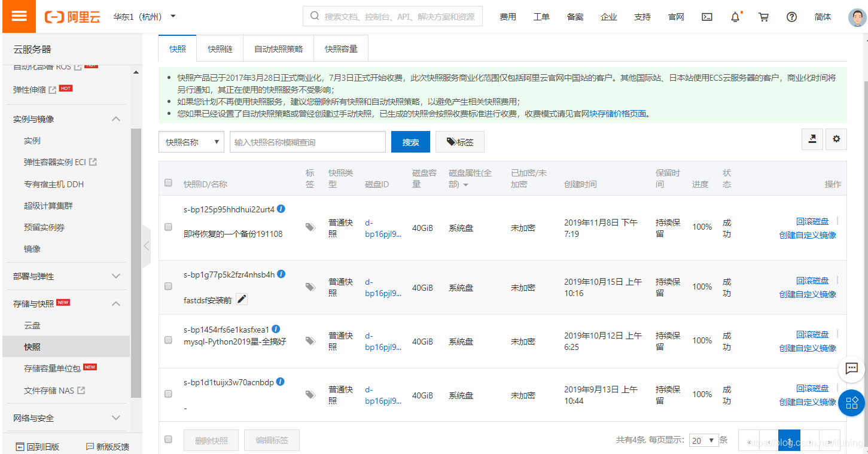Click the search magnifier icon

pyautogui.click(x=314, y=17)
